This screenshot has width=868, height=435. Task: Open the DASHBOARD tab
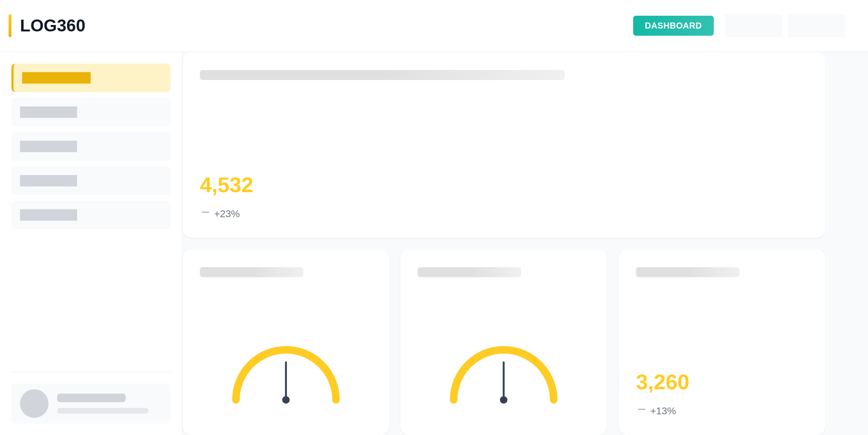click(x=673, y=26)
